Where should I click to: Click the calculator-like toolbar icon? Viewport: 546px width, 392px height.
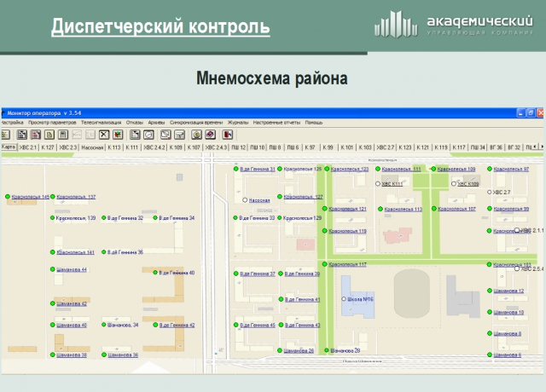coord(62,135)
